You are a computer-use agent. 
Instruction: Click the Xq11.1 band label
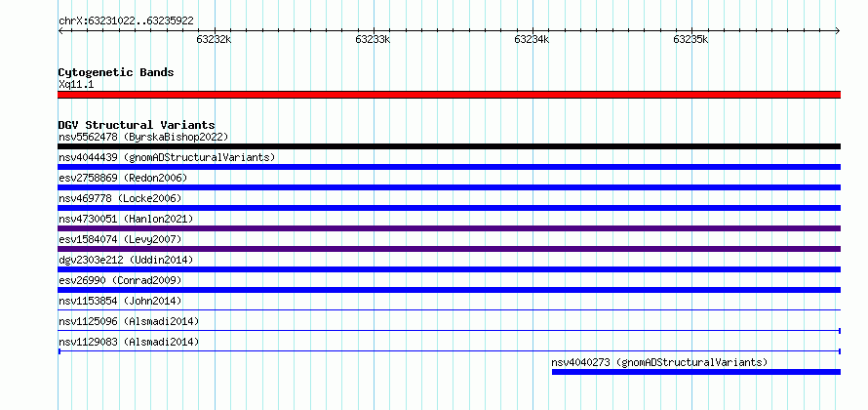click(x=76, y=85)
